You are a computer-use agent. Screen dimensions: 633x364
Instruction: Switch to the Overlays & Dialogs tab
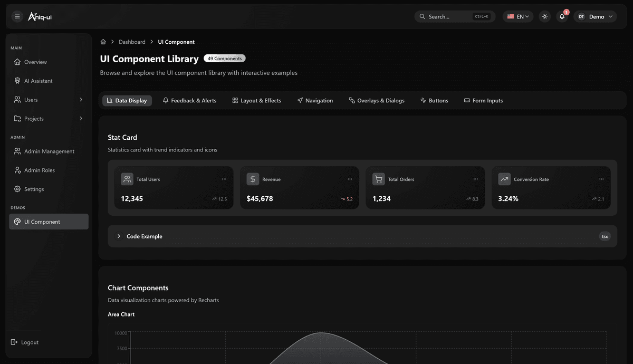pyautogui.click(x=377, y=101)
